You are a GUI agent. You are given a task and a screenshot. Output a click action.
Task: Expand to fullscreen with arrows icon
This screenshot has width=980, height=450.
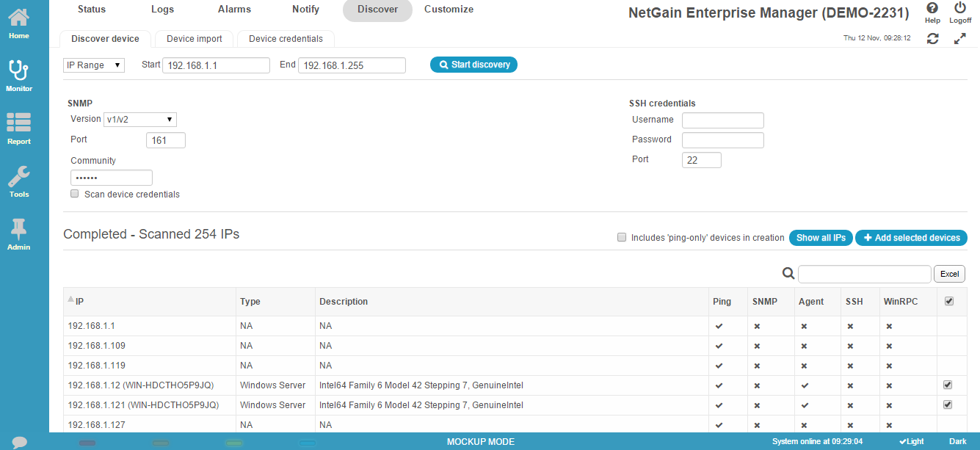[x=960, y=38]
